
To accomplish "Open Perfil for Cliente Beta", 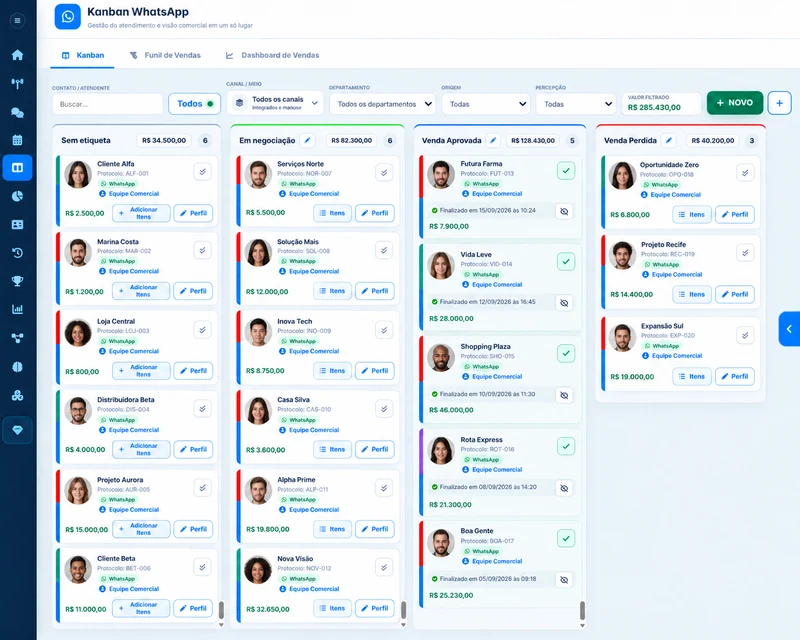I will pos(193,608).
